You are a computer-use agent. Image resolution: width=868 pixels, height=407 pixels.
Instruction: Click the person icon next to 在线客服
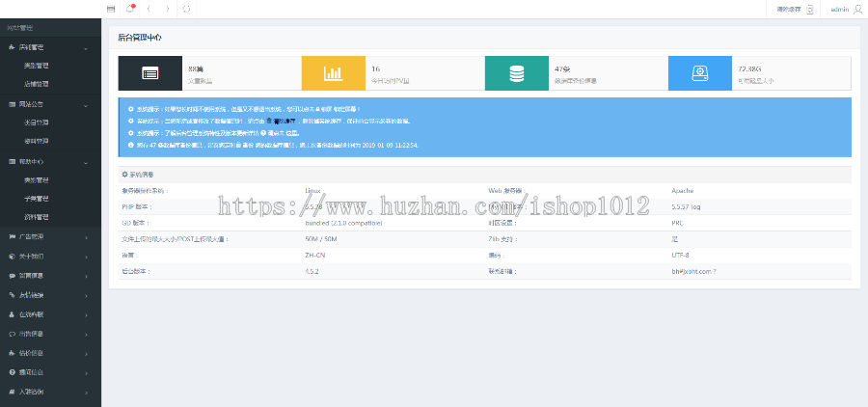click(13, 314)
